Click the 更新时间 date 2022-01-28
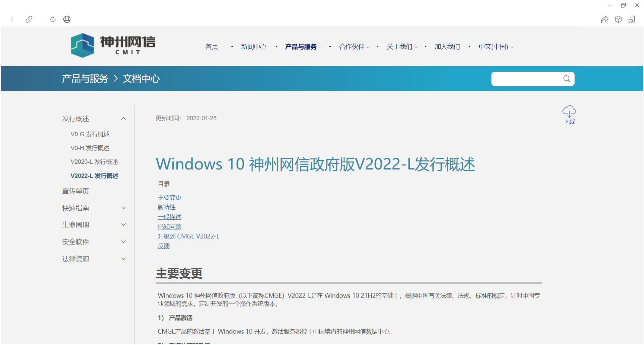Image resolution: width=644 pixels, height=345 pixels. tap(202, 118)
